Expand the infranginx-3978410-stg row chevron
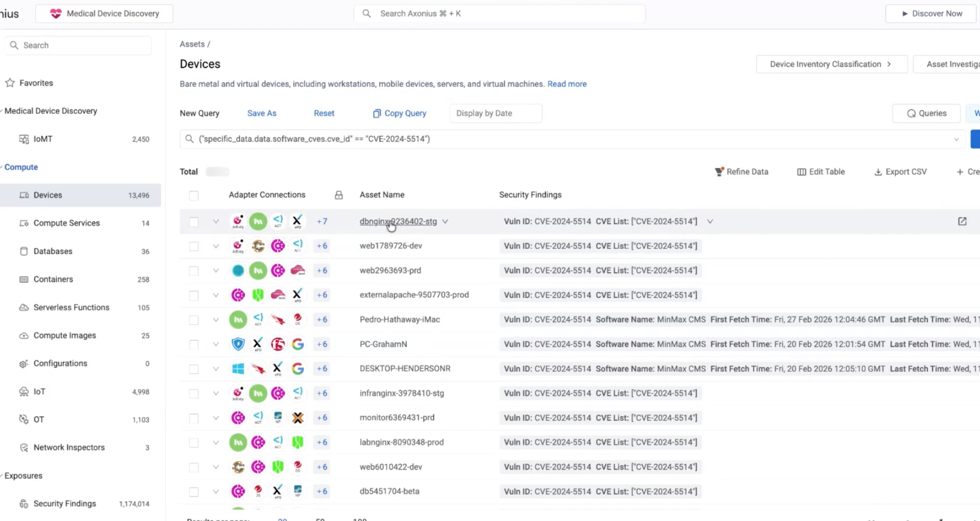This screenshot has width=980, height=521. (216, 393)
